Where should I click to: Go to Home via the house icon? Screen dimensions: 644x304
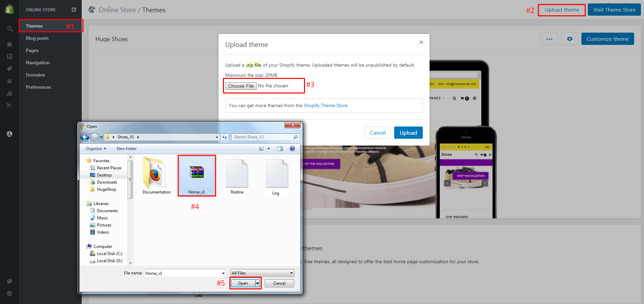point(10,44)
